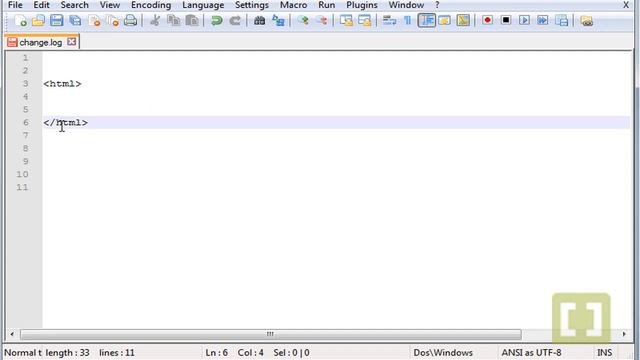
Task: Open the Edit menu
Action: tap(41, 5)
